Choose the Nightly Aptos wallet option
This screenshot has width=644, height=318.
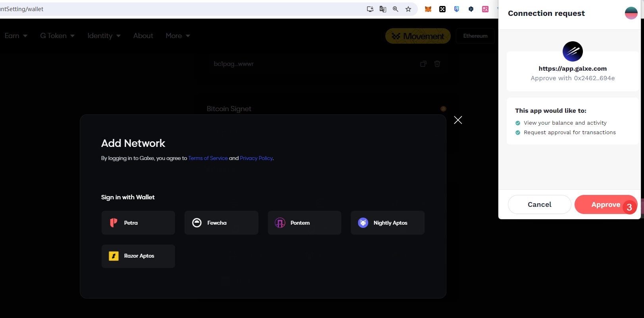pyautogui.click(x=387, y=223)
